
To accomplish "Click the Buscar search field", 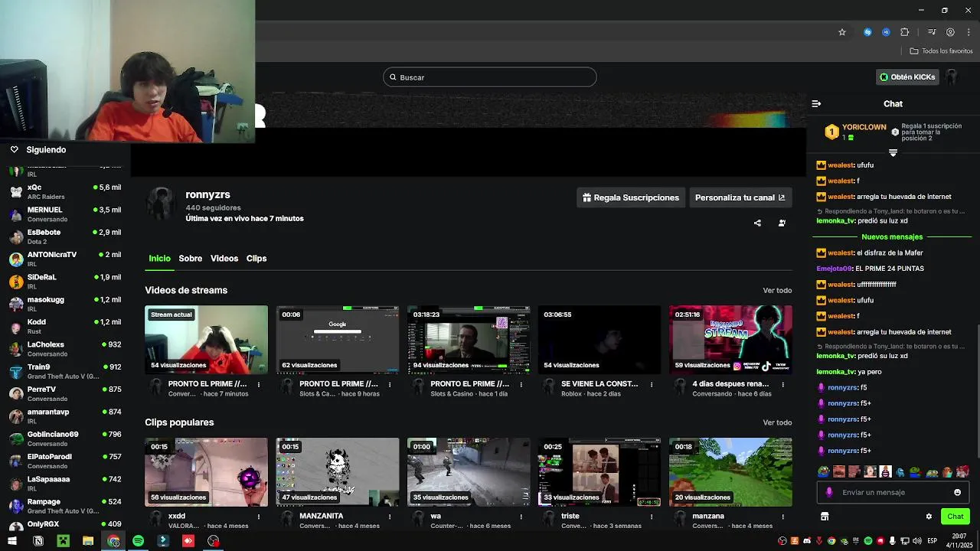I will [x=489, y=77].
